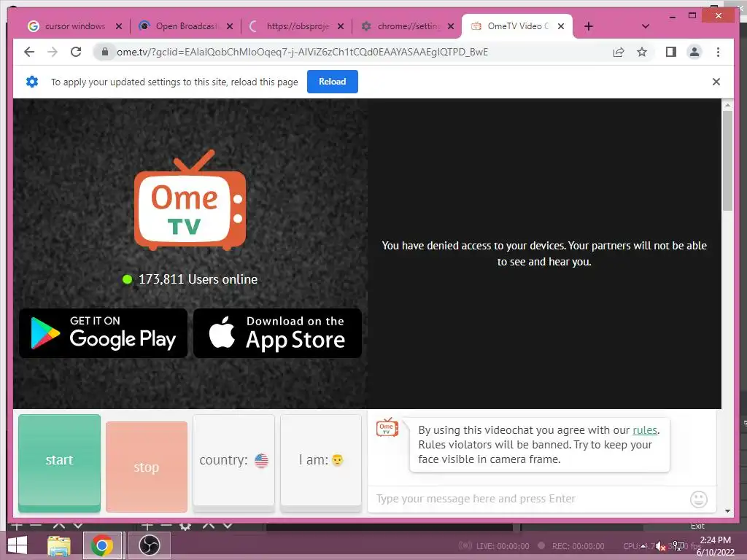747x560 pixels.
Task: Dismiss the updated settings infobar
Action: pos(716,82)
